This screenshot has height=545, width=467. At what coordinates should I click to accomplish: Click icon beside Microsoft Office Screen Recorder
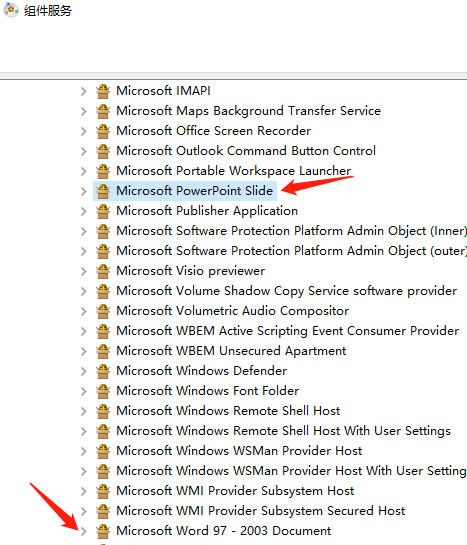[x=103, y=131]
